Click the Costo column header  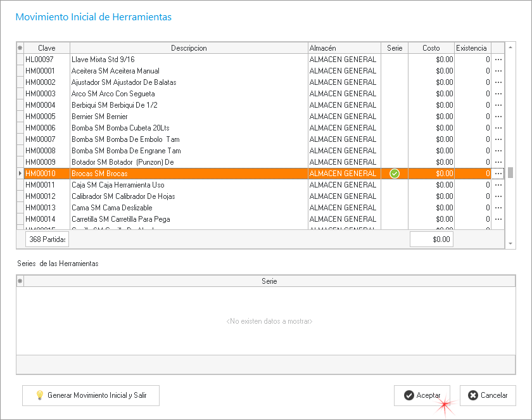tap(431, 48)
